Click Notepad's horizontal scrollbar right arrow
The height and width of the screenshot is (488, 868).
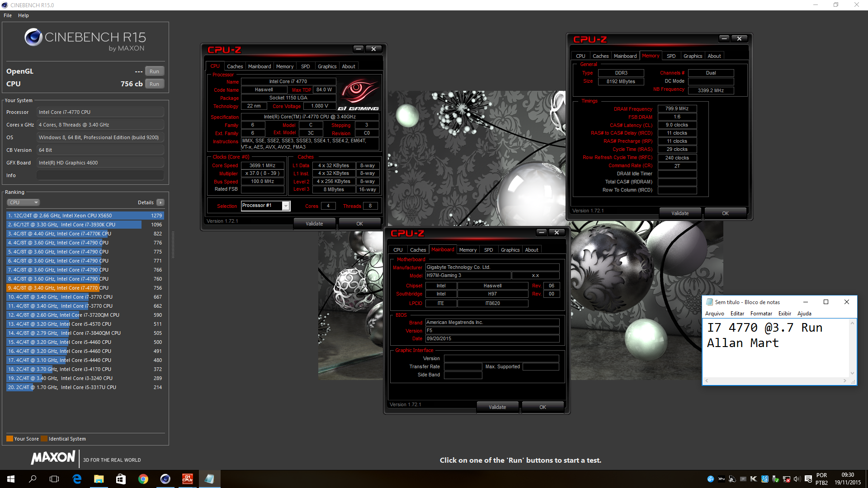(844, 381)
